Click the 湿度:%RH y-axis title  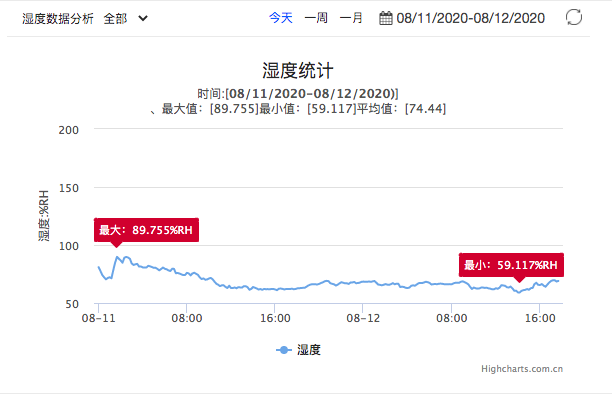[44, 216]
